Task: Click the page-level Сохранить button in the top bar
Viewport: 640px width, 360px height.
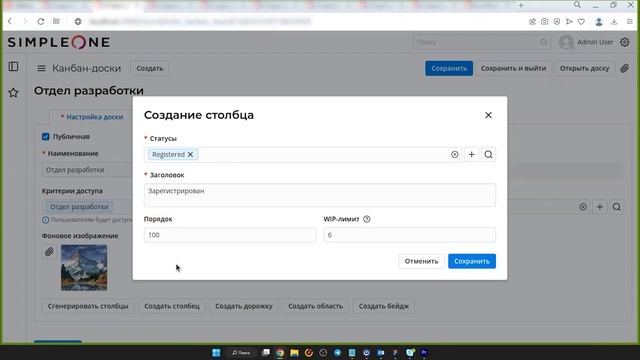Action: click(x=449, y=68)
